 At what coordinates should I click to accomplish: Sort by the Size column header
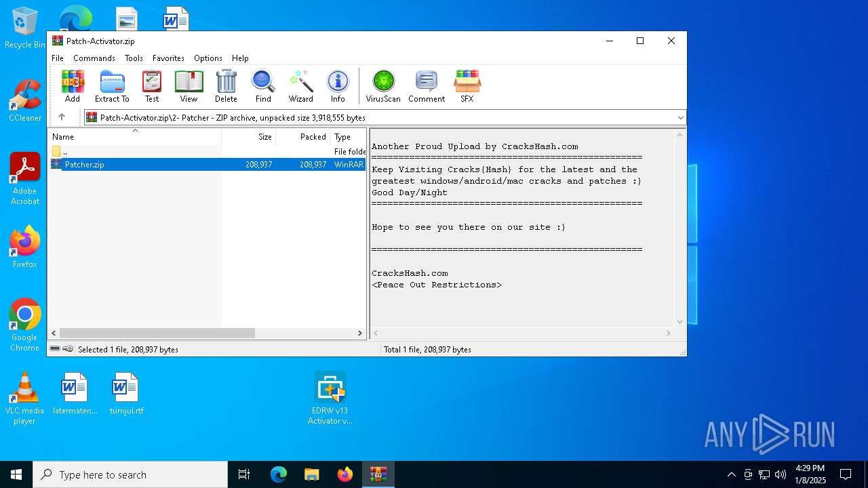[249, 137]
